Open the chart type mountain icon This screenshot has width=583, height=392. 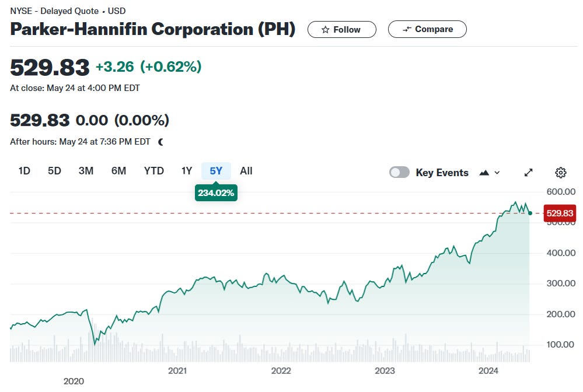pos(484,173)
